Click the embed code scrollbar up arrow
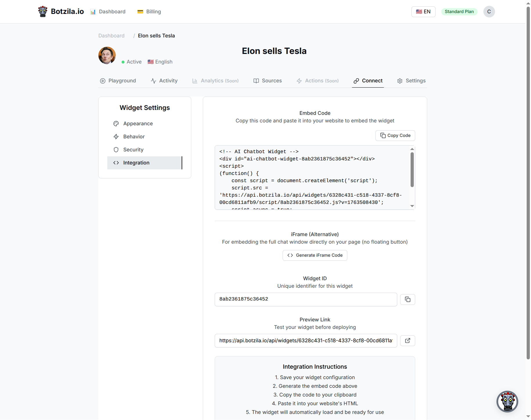Image resolution: width=531 pixels, height=420 pixels. 412,149
